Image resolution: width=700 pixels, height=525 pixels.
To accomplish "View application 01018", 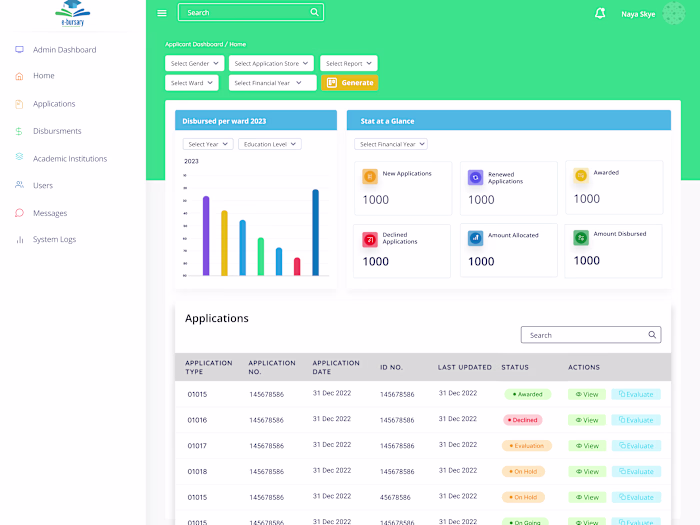I will tap(587, 472).
